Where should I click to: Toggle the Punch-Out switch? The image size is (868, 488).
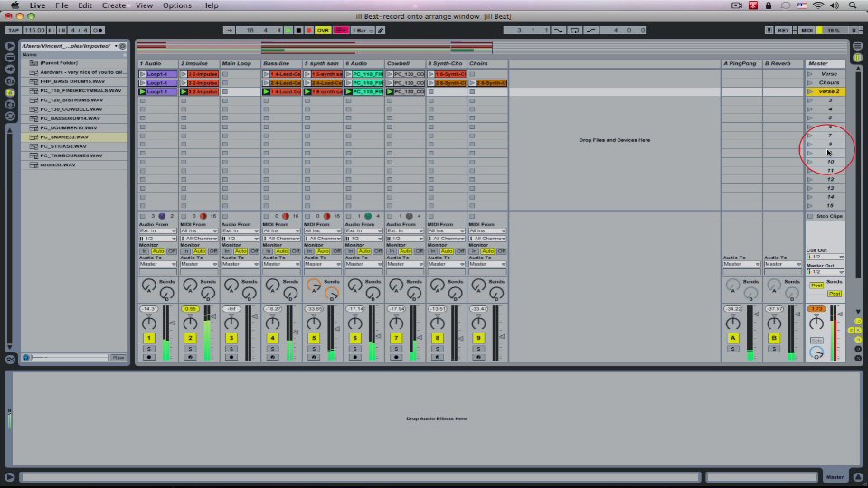(590, 30)
